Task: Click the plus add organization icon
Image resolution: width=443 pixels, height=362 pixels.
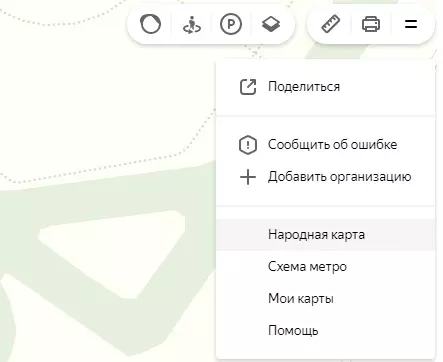Action: pos(248,177)
